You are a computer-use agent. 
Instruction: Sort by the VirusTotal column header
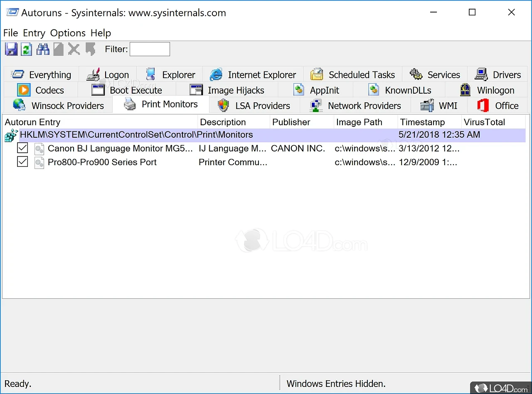[x=494, y=122]
